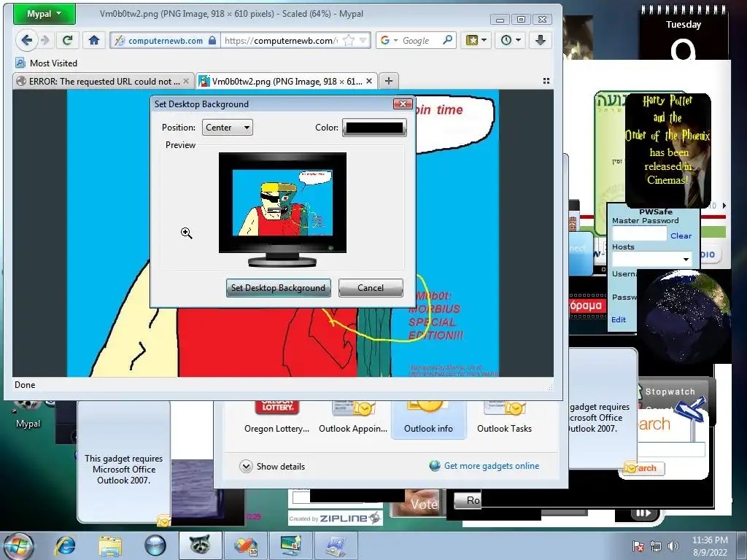Close the ERROR tab
Screen dimensions: 747x560
click(186, 81)
